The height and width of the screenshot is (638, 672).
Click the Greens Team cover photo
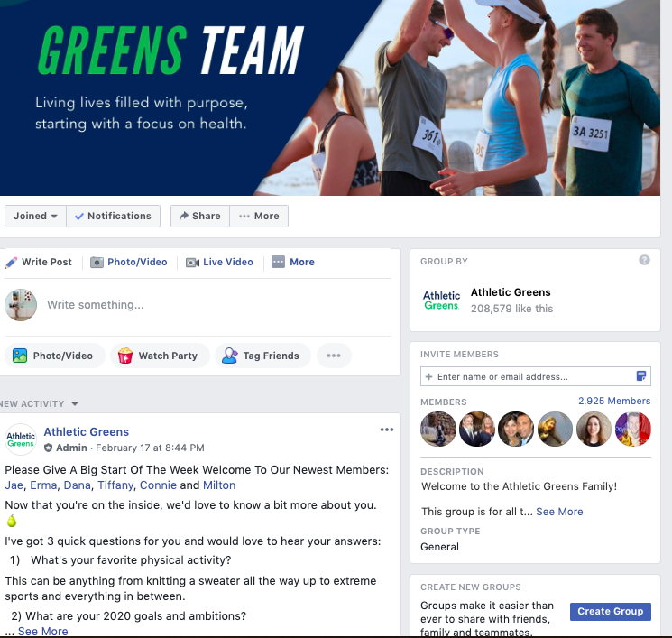tap(330, 97)
